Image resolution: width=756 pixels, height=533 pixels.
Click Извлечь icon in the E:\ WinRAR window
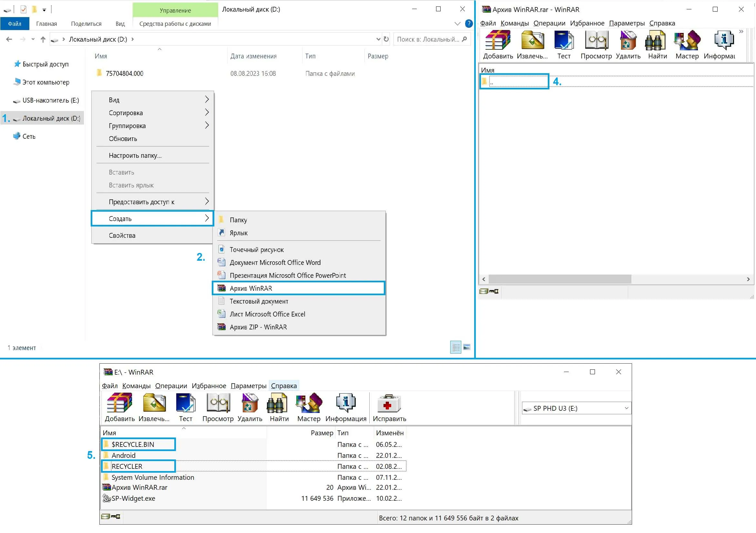(154, 403)
